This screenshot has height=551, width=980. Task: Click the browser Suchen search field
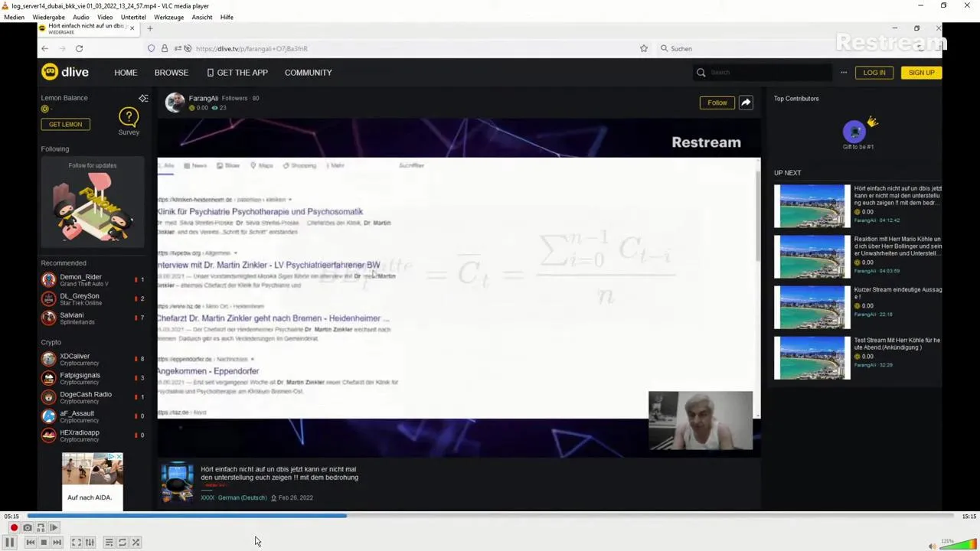[720, 48]
